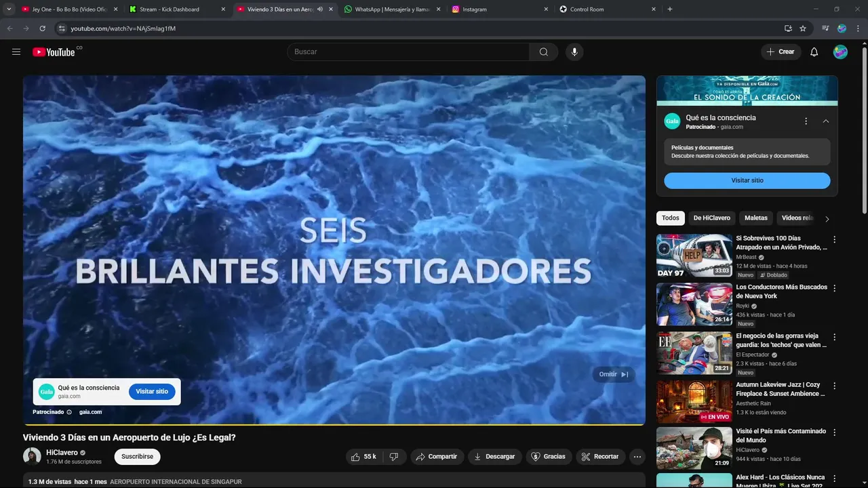
Task: Collapse the Gaia ad panel chevron
Action: (826, 121)
